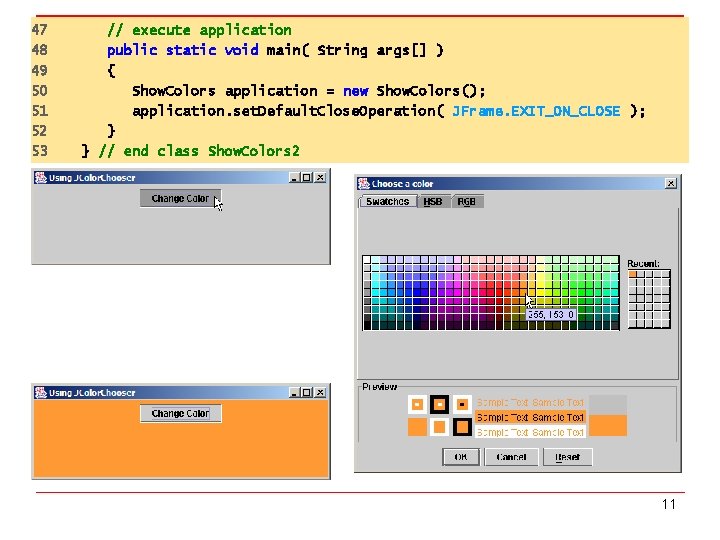Screen dimensions: 720x540
Task: Click slide page number 11
Action: [669, 504]
